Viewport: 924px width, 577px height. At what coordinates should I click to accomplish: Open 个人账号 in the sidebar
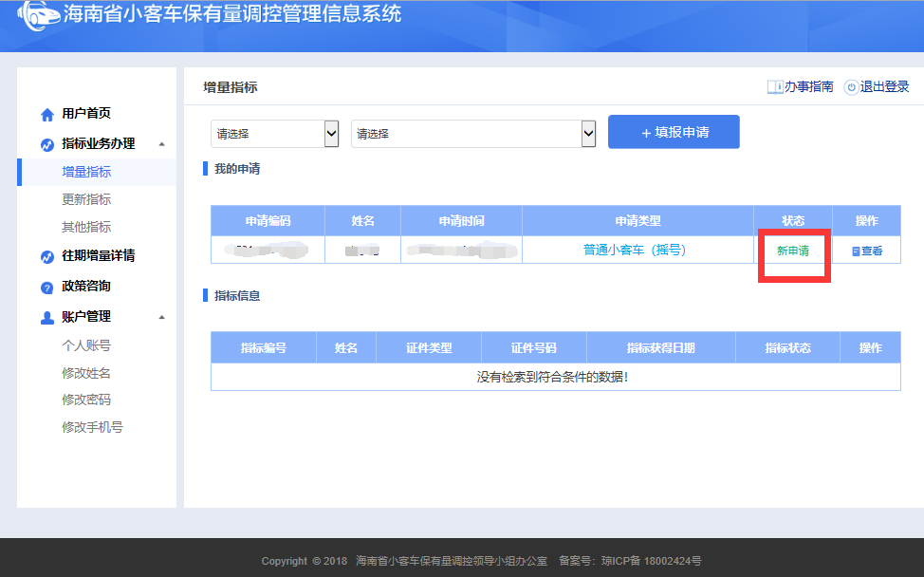click(86, 345)
